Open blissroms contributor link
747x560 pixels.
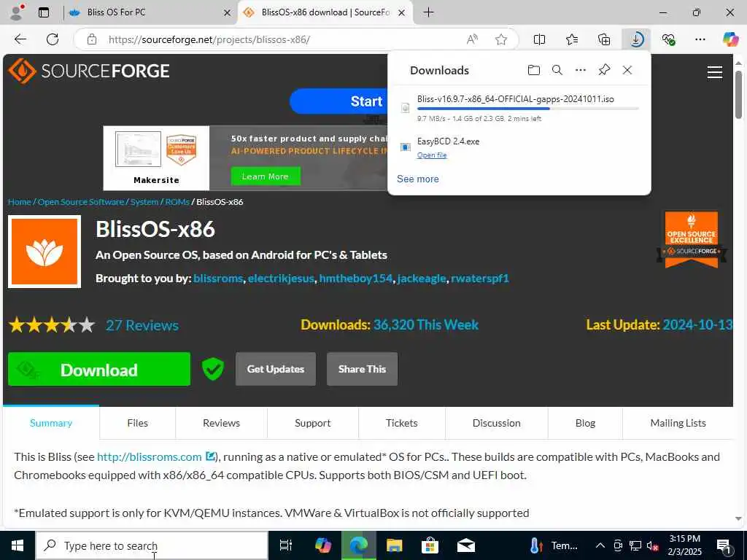[x=218, y=278]
